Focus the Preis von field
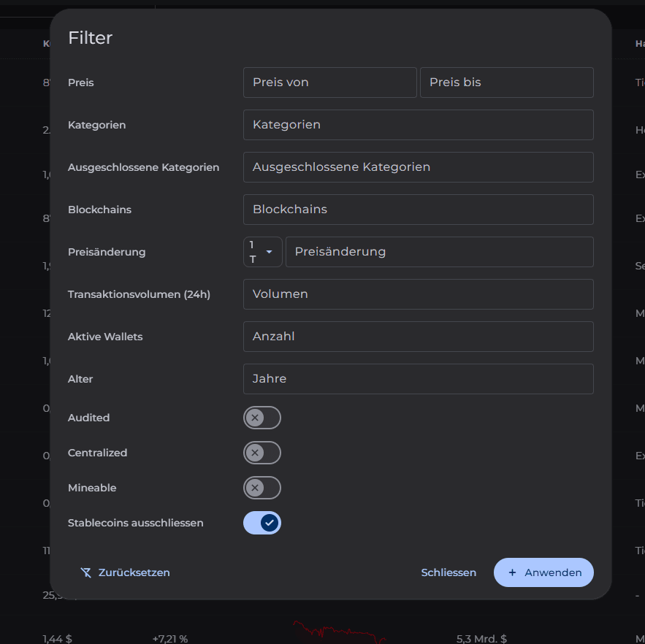645x644 pixels. tap(329, 83)
